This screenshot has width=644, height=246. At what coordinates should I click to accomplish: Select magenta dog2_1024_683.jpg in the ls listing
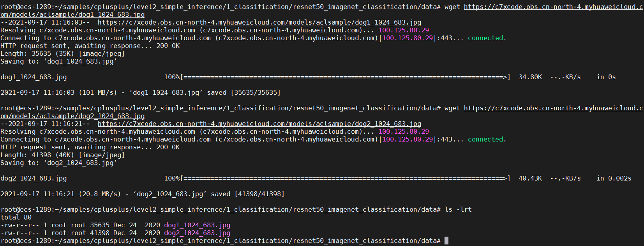coord(197,233)
